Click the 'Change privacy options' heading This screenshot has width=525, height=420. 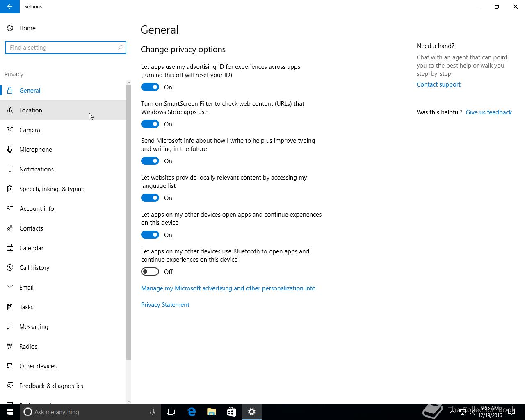[x=183, y=49]
